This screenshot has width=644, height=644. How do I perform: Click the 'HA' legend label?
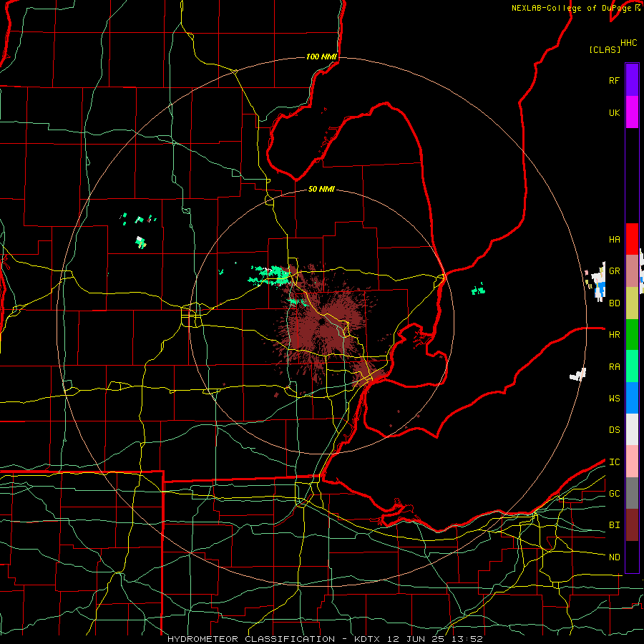point(614,239)
